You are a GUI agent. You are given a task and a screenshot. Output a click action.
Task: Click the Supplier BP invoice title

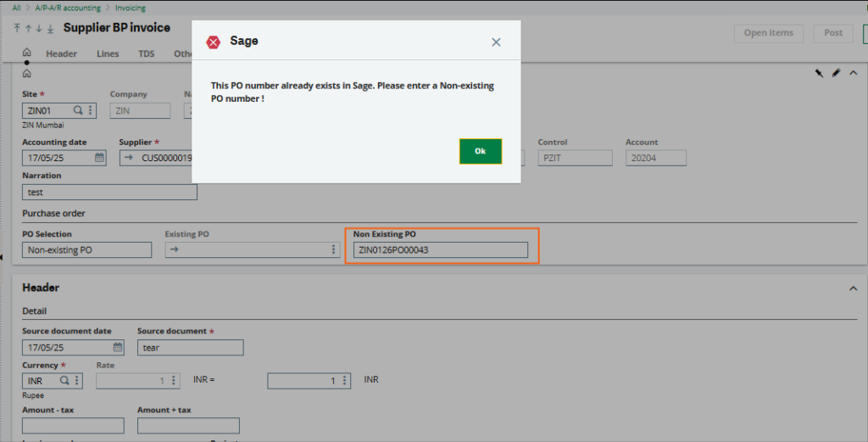117,28
